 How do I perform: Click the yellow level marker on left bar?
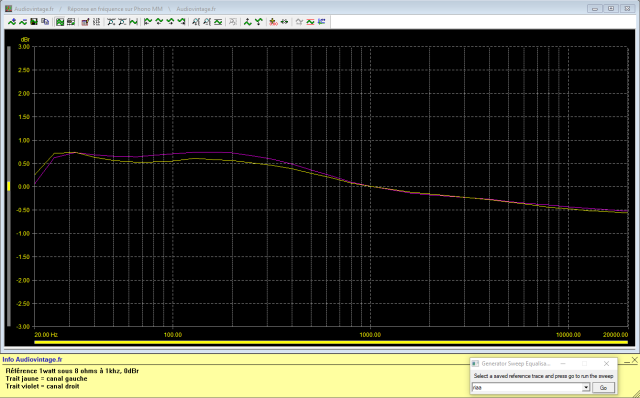(9, 186)
